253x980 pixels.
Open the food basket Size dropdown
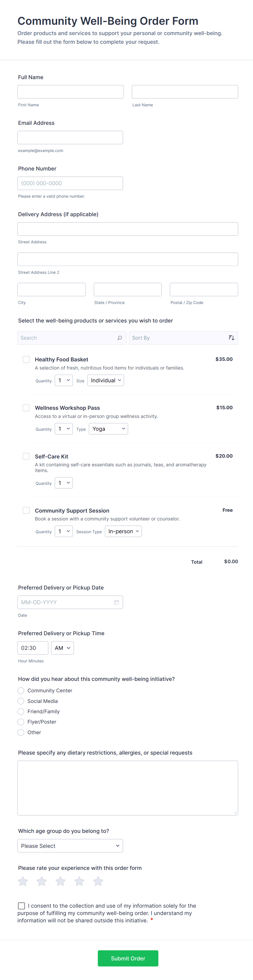coord(106,380)
